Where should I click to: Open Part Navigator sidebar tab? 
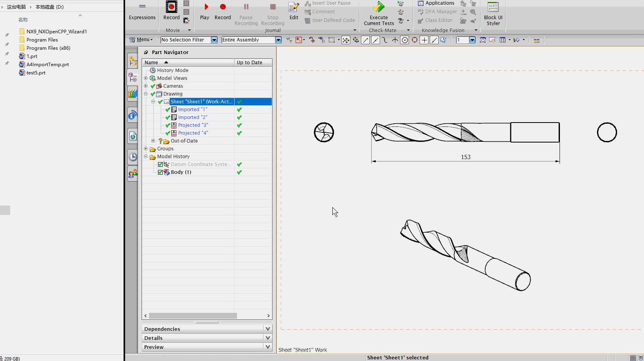(x=133, y=78)
